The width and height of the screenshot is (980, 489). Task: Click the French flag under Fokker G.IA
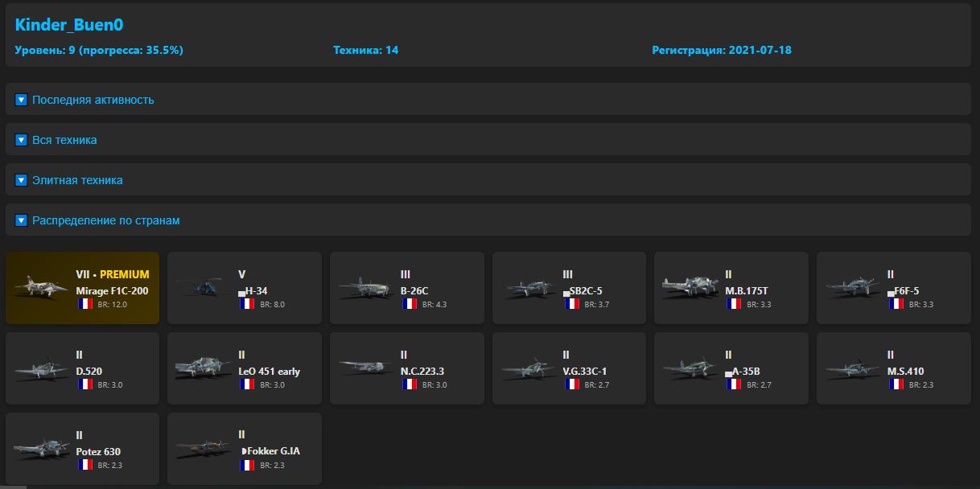coord(247,465)
